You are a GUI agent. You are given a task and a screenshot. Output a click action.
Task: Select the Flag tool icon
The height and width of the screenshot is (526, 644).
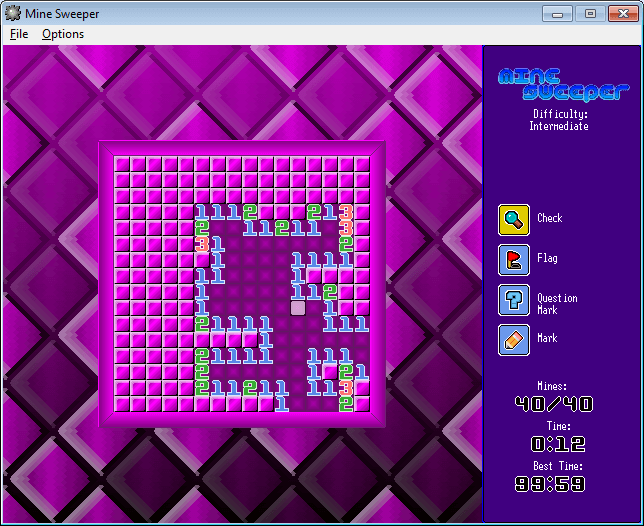tap(514, 260)
